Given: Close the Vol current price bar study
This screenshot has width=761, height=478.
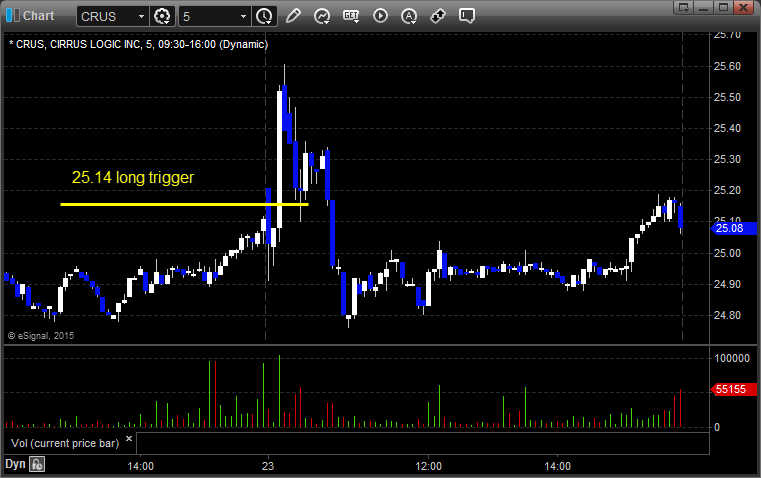Looking at the screenshot, I should coord(129,439).
